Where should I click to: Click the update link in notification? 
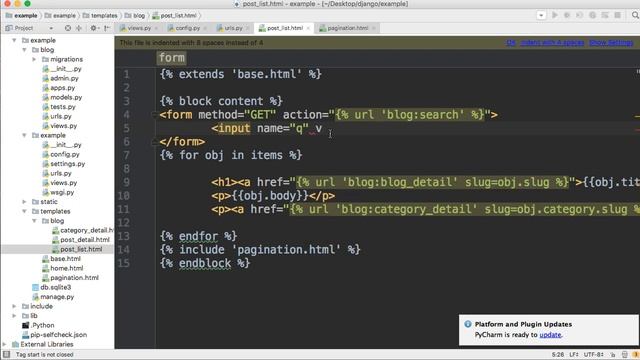[550, 335]
